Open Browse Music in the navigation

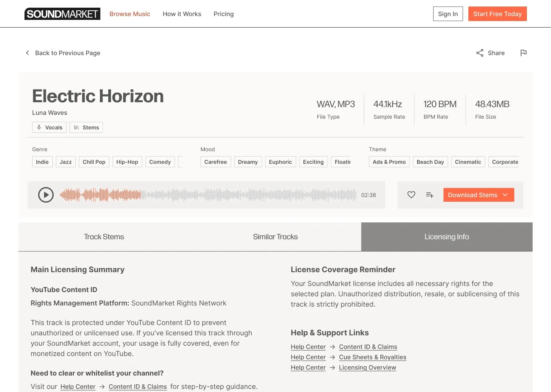pos(130,14)
